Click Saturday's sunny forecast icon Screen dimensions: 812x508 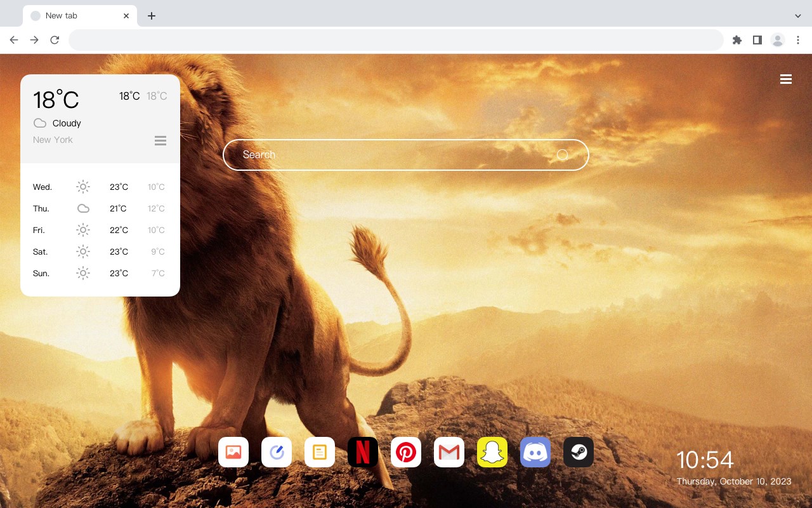pyautogui.click(x=83, y=251)
